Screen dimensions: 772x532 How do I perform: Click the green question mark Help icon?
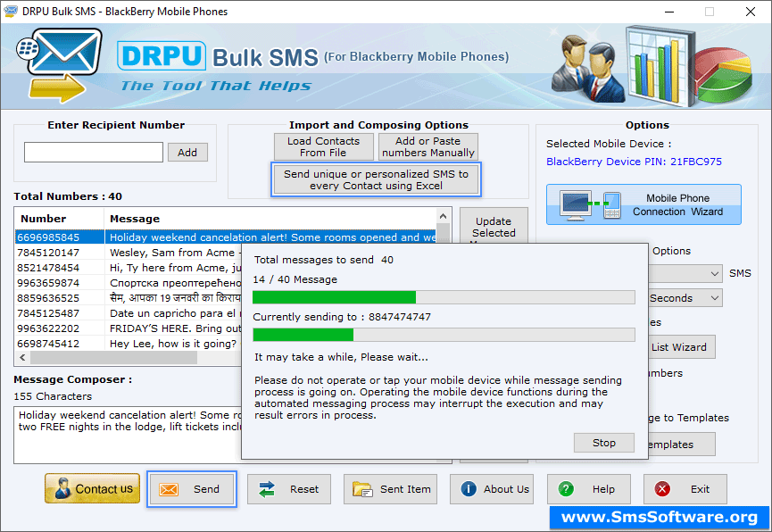pos(566,488)
